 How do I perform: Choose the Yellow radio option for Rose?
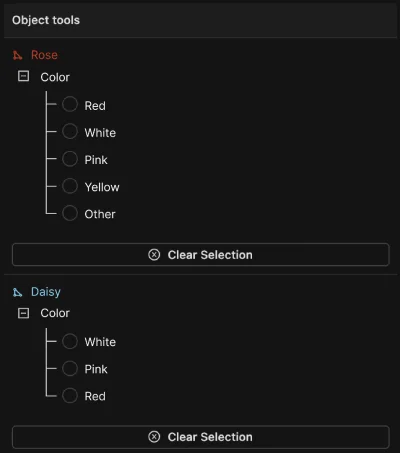pos(70,186)
